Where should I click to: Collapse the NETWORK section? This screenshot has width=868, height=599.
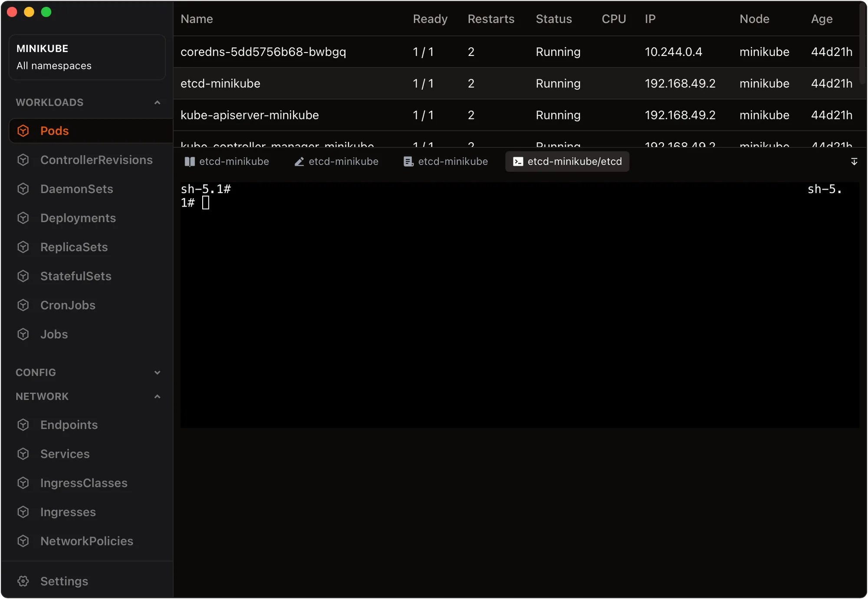(x=157, y=396)
